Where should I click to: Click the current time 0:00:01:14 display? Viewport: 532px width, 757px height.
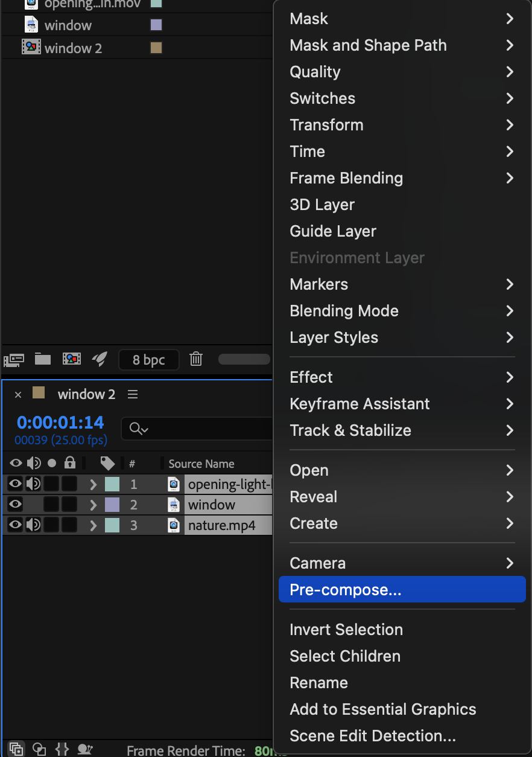(x=60, y=423)
